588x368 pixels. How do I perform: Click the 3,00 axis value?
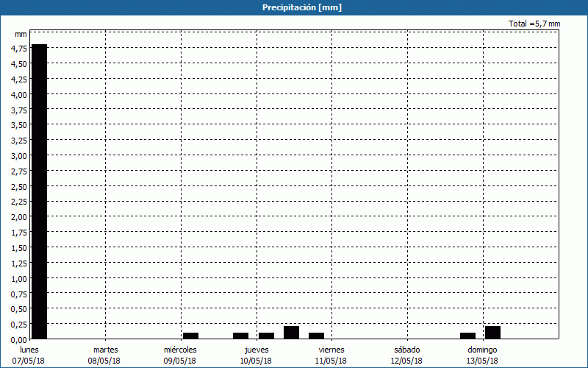[x=19, y=156]
